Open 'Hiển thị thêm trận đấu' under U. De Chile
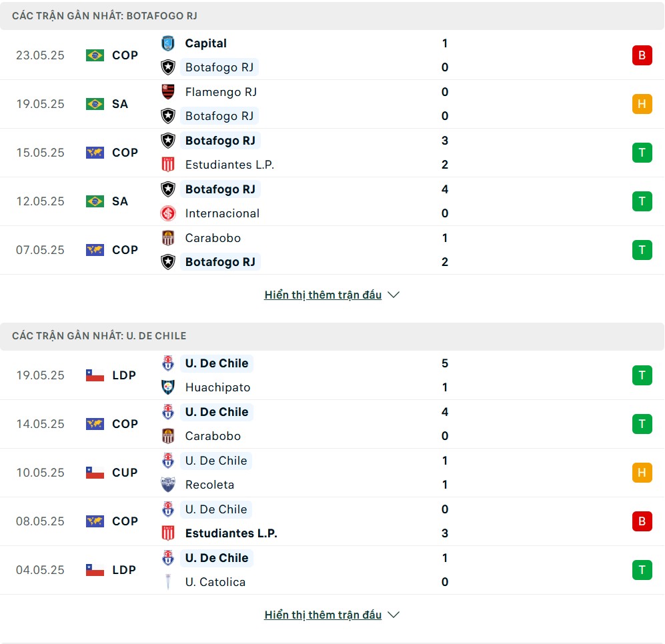Image resolution: width=665 pixels, height=644 pixels. tap(323, 615)
